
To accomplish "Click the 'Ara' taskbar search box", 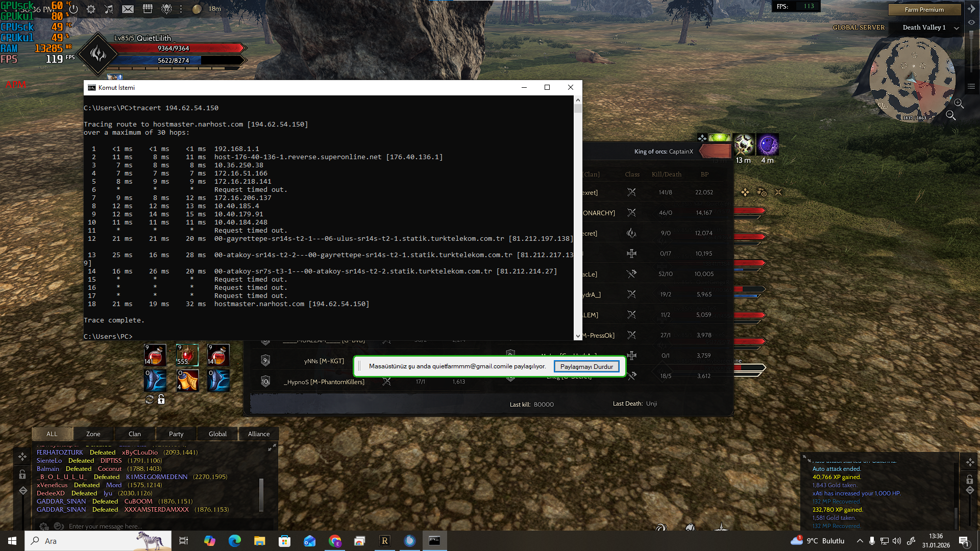I will click(x=98, y=541).
